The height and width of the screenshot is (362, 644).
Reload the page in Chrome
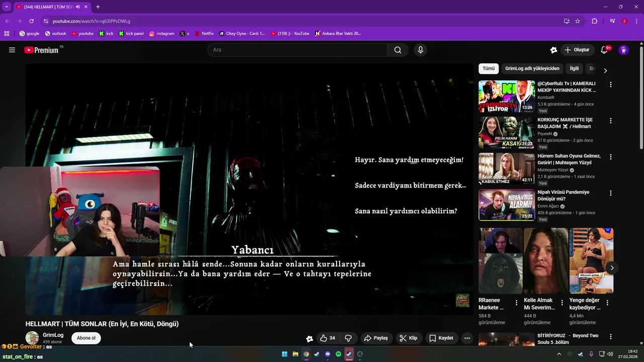[31, 21]
